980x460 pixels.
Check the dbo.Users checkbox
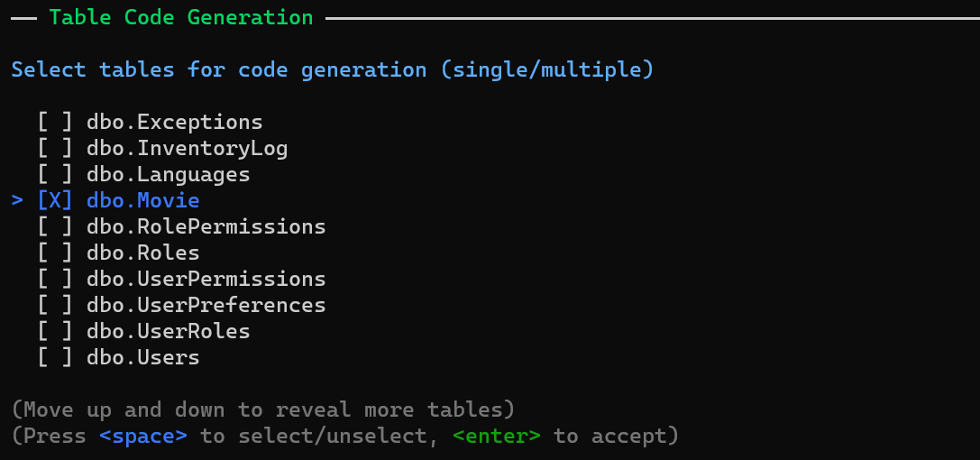[55, 357]
